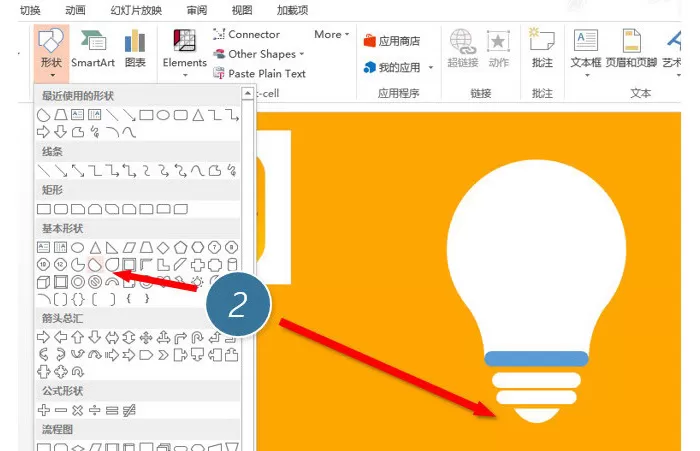This screenshot has height=451, width=700.
Task: Open the 加载项 ribbon tab
Action: coord(292,10)
